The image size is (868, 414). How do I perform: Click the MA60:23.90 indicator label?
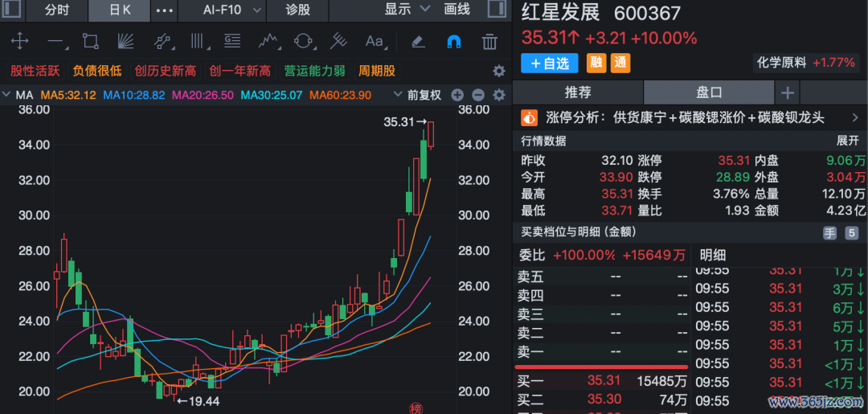tap(340, 95)
